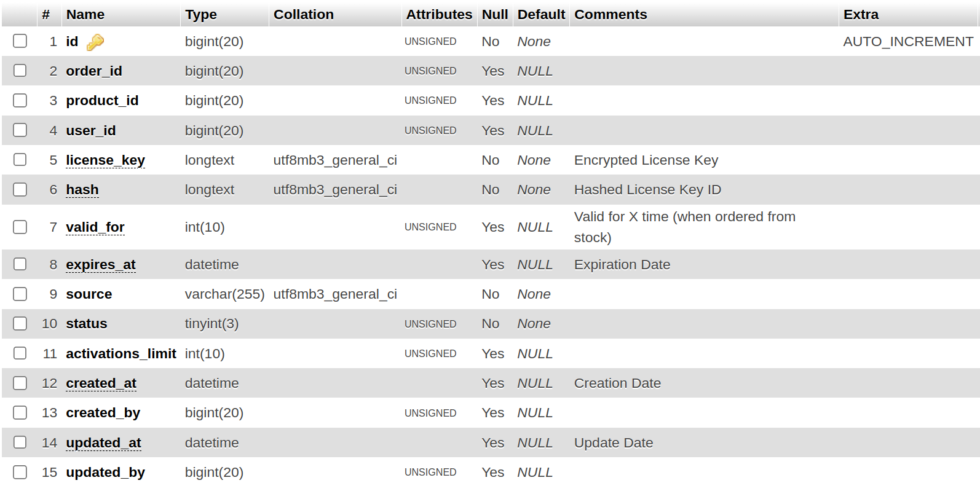This screenshot has height=491, width=980.
Task: Click the updated_at field name
Action: [x=103, y=443]
